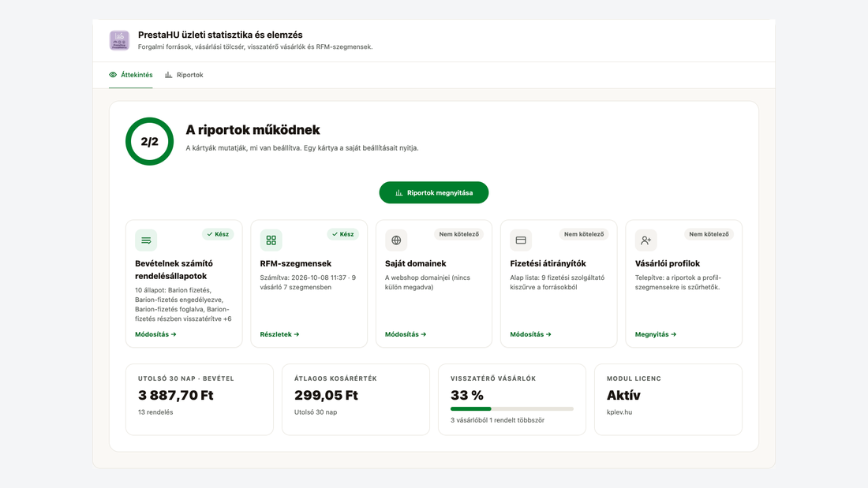
Task: Open reports with the Riportok megnyitása button
Action: [x=434, y=192]
